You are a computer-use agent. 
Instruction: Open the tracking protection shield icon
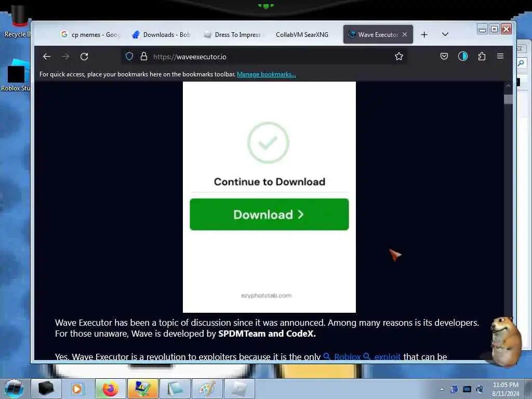(129, 56)
